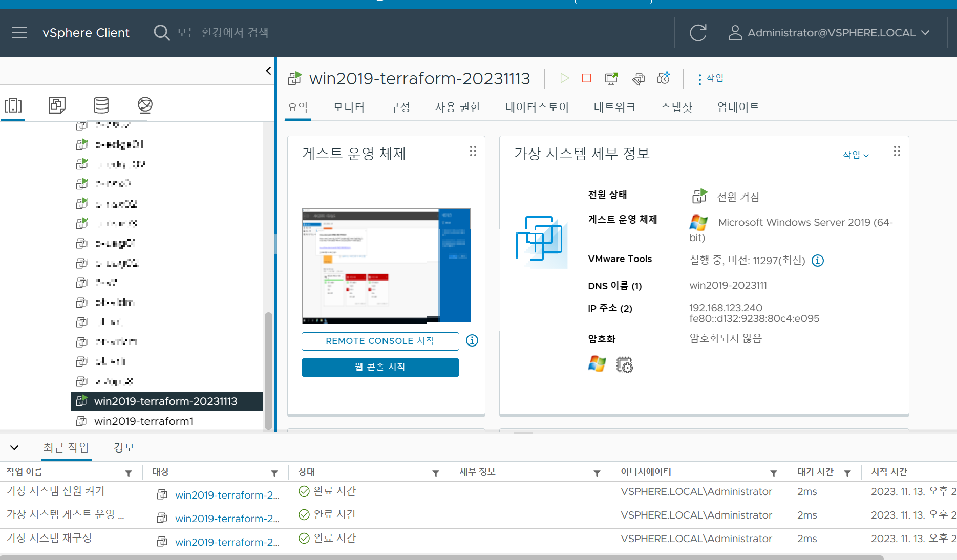Collapse the recent tasks panel chevron

click(14, 448)
